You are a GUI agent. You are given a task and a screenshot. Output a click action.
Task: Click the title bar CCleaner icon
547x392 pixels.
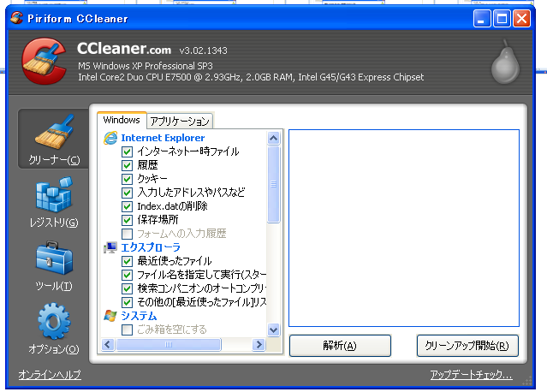pyautogui.click(x=16, y=18)
